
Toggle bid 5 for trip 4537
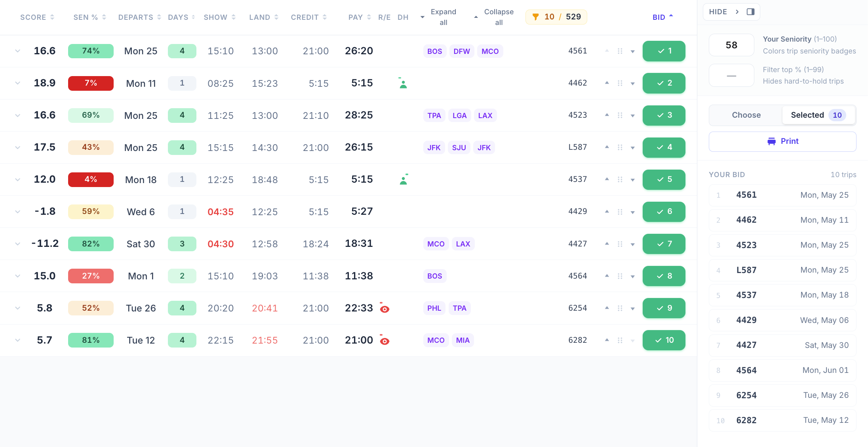[664, 180]
